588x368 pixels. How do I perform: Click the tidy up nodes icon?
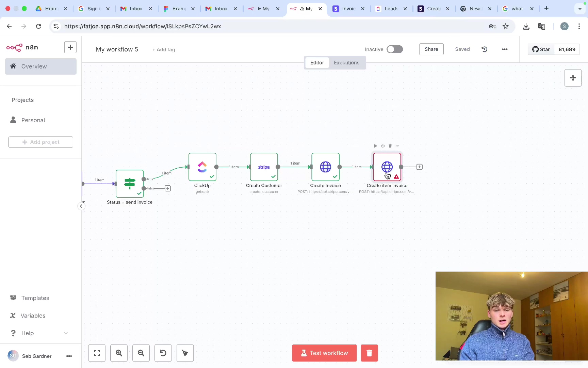click(185, 353)
